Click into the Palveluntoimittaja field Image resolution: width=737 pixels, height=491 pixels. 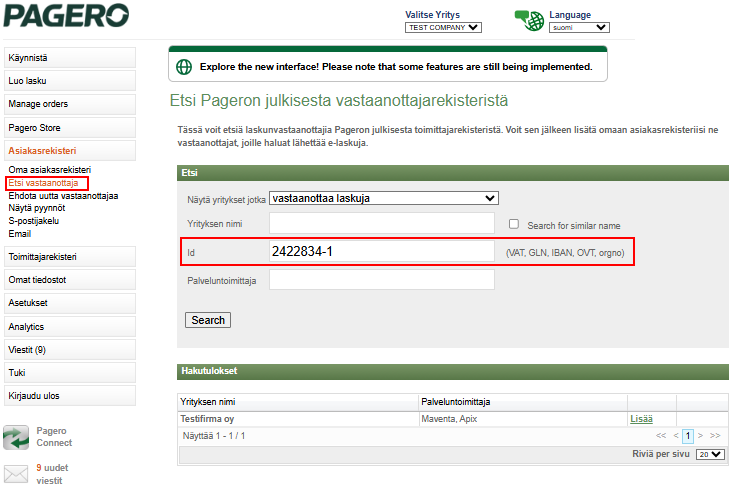[382, 280]
